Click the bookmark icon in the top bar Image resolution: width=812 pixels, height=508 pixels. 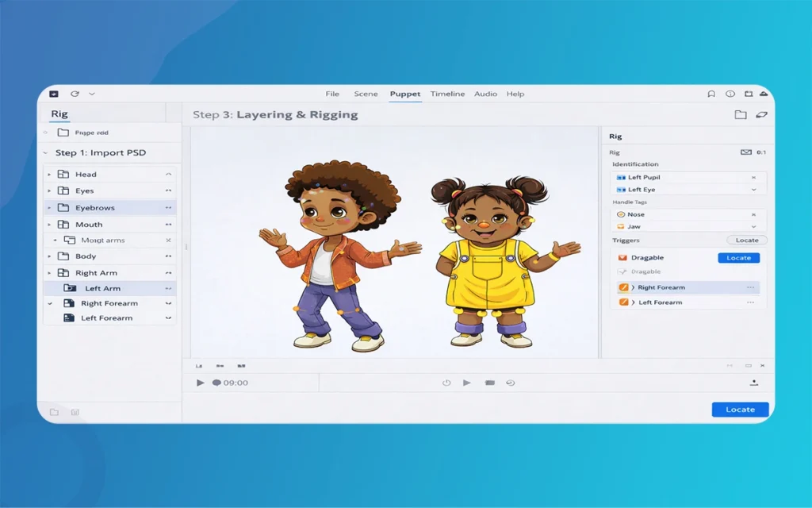tap(711, 94)
